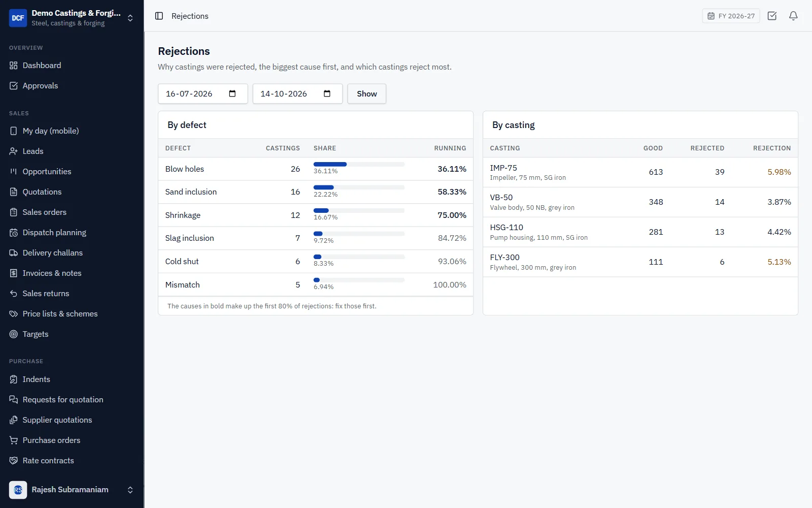The image size is (812, 508).
Task: Click the Shrinkage defect row
Action: click(x=316, y=215)
